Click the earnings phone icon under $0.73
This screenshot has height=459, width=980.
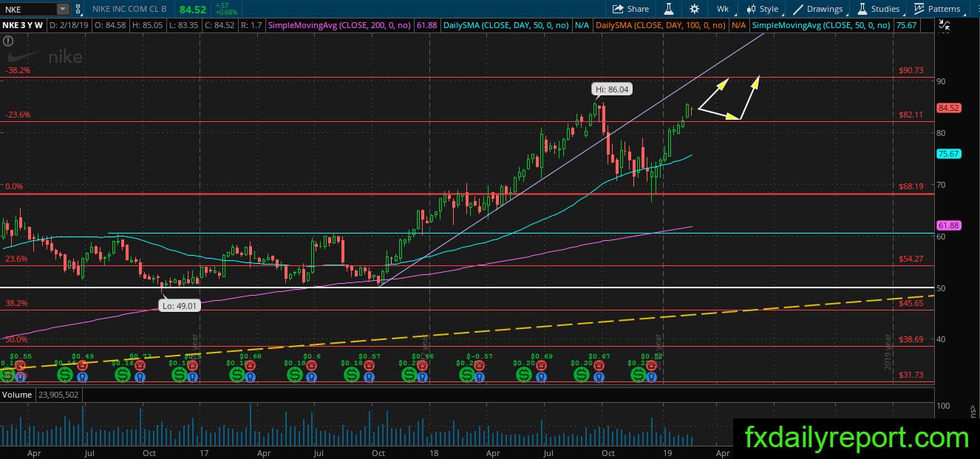coord(140,365)
